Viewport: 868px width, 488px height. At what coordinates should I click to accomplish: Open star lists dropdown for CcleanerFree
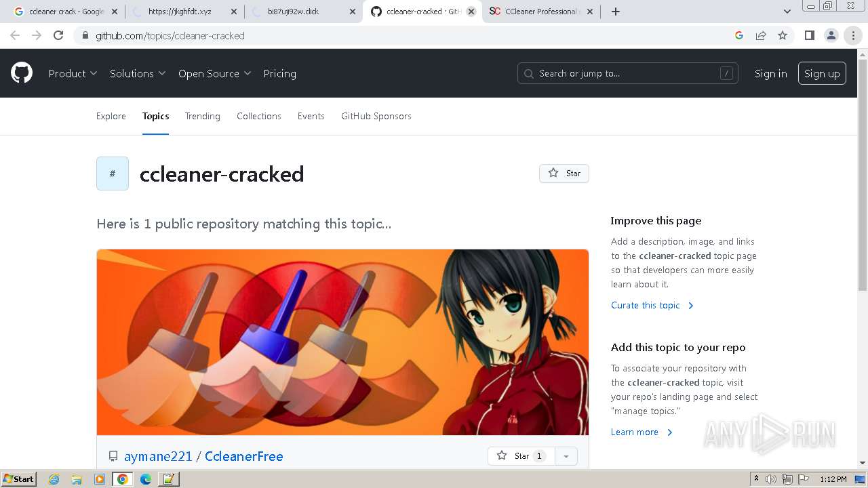point(566,456)
